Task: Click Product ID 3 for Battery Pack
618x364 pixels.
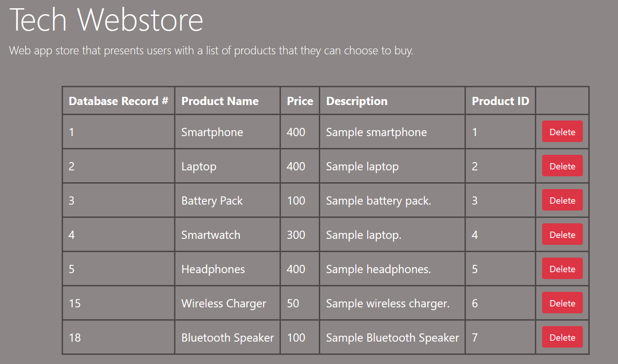Action: click(475, 200)
